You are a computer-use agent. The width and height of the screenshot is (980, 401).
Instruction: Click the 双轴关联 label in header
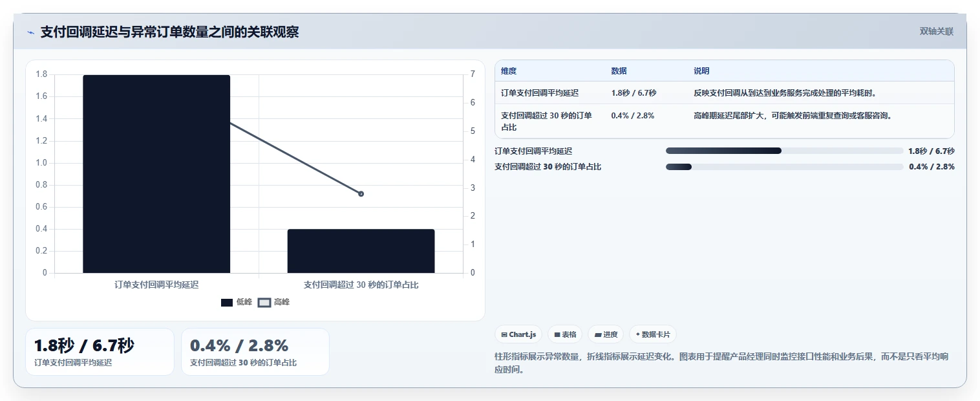click(937, 32)
